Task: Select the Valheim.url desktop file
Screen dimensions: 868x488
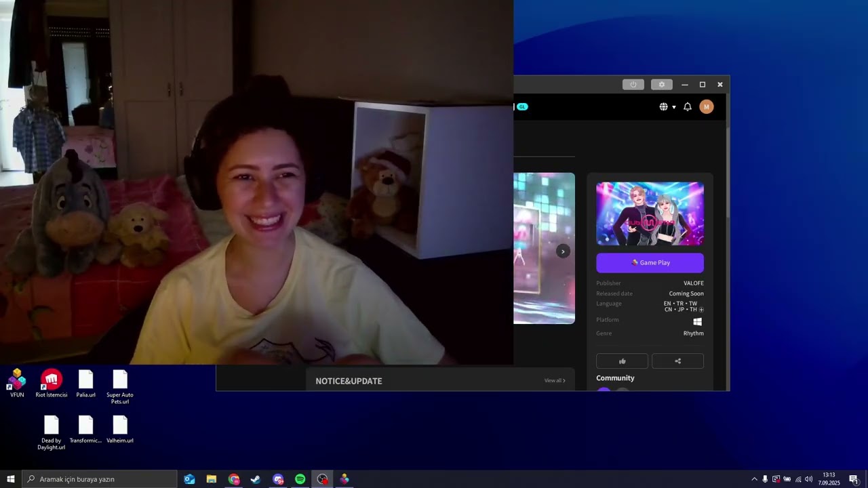Action: point(120,430)
